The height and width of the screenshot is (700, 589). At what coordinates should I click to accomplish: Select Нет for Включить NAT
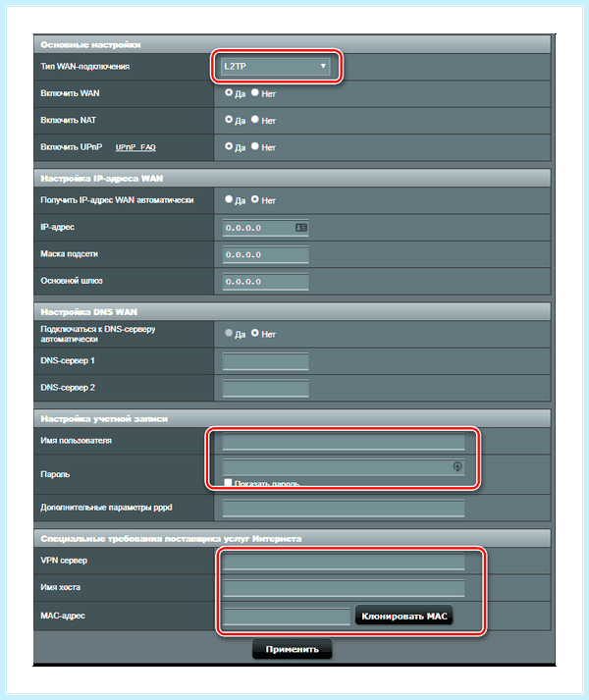[x=255, y=119]
